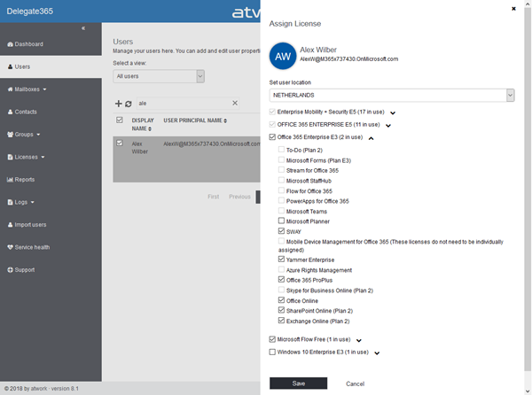This screenshot has height=395, width=532.
Task: Click the refresh users icon
Action: click(x=129, y=104)
